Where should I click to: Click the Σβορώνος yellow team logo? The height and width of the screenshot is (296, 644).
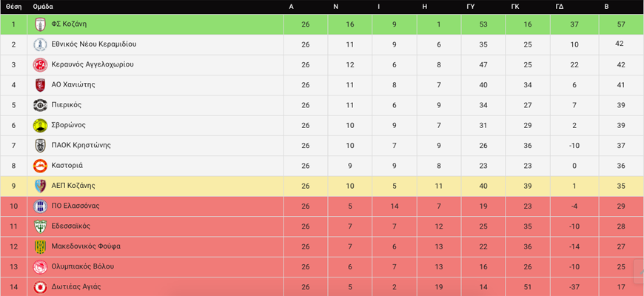pos(40,125)
